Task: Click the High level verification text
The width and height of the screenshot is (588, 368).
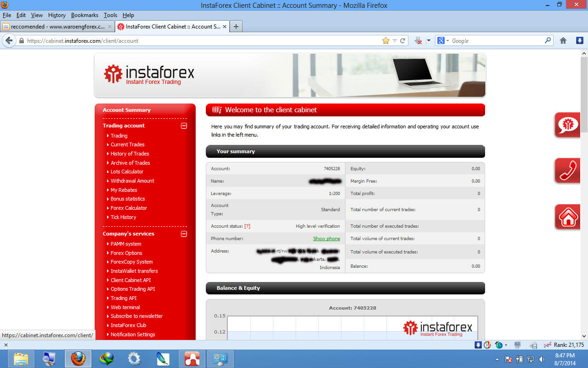Action: tap(318, 226)
